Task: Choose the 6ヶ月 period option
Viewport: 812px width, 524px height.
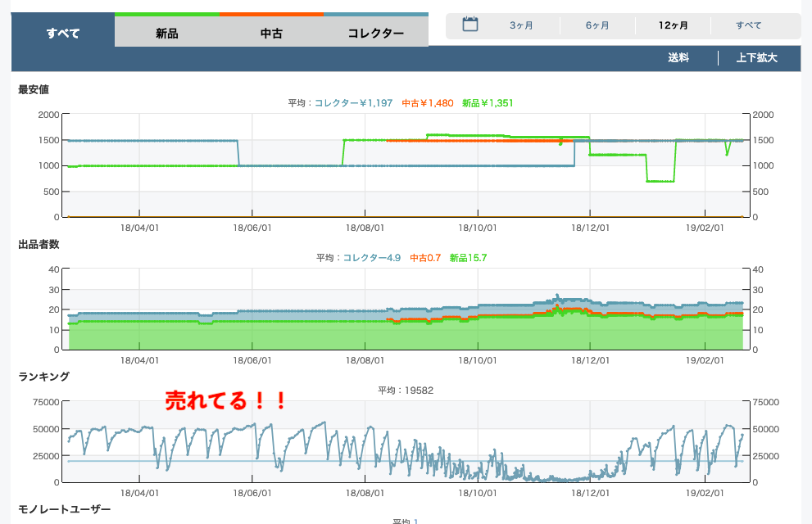Action: (x=597, y=25)
